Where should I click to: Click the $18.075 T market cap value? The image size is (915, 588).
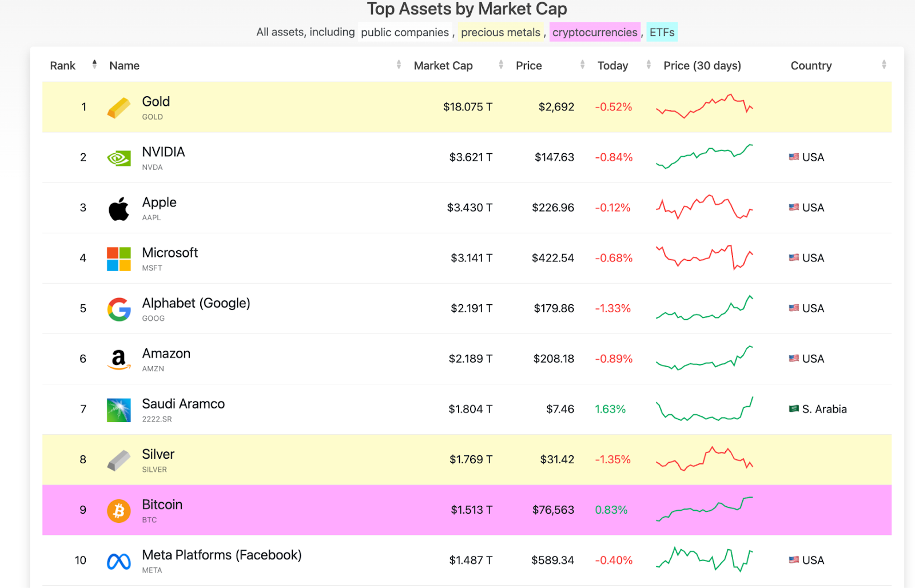coord(468,106)
